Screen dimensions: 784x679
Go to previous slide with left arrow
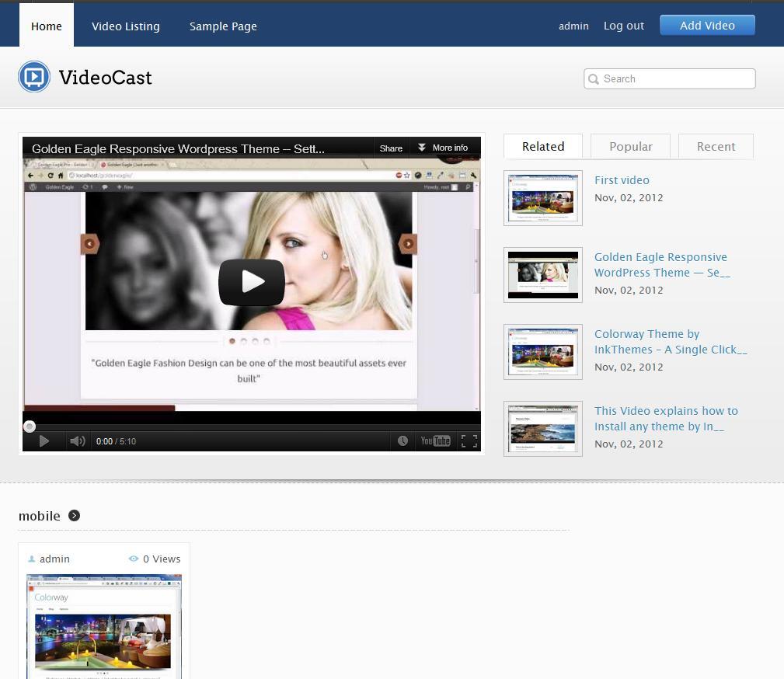point(89,244)
